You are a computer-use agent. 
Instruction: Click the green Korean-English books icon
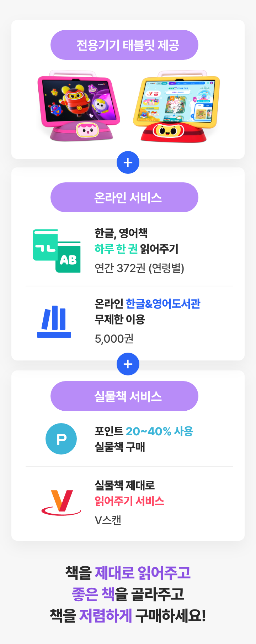click(x=57, y=251)
